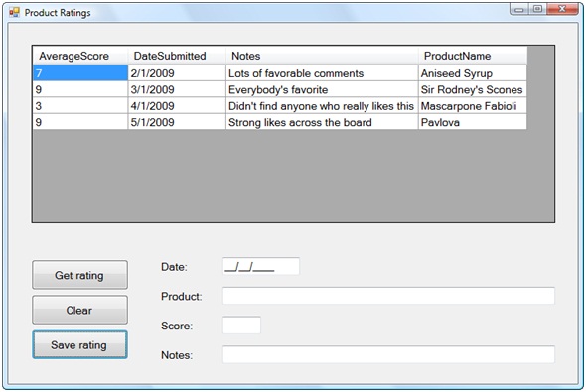Click the Notes column header

coord(322,56)
